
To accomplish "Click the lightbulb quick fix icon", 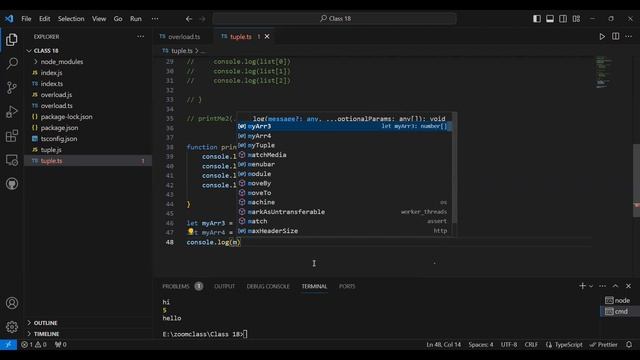I will [x=190, y=232].
